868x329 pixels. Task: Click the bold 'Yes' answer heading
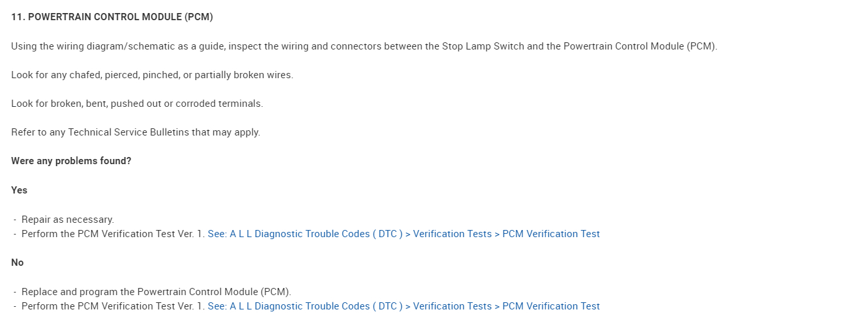point(19,190)
